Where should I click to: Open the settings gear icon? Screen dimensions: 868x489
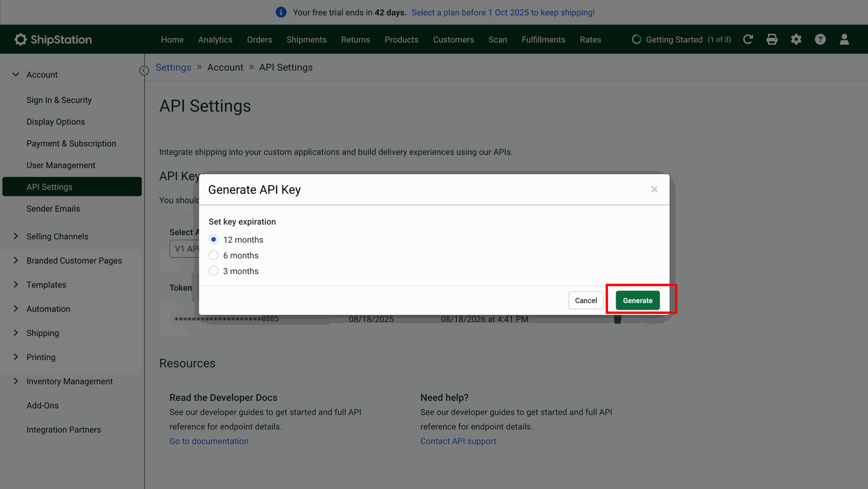pyautogui.click(x=796, y=39)
